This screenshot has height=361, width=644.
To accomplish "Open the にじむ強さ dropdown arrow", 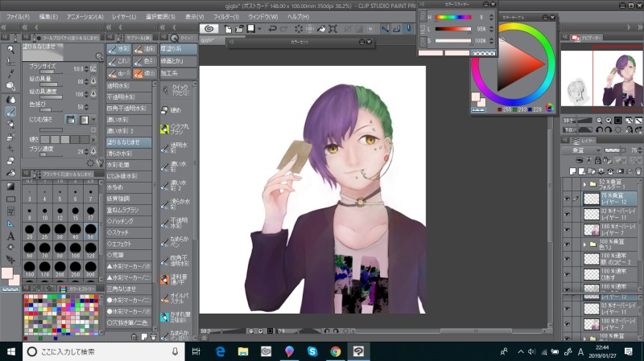I will point(93,120).
